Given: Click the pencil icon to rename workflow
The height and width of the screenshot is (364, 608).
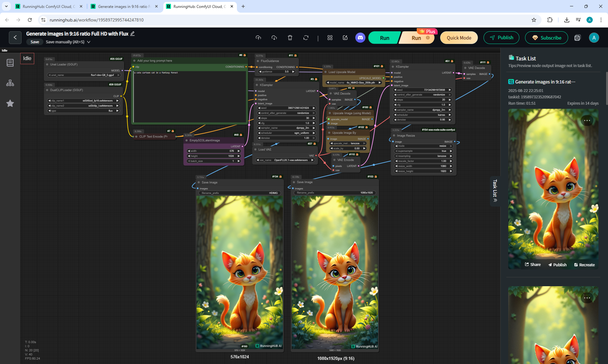Looking at the screenshot, I should pyautogui.click(x=133, y=34).
